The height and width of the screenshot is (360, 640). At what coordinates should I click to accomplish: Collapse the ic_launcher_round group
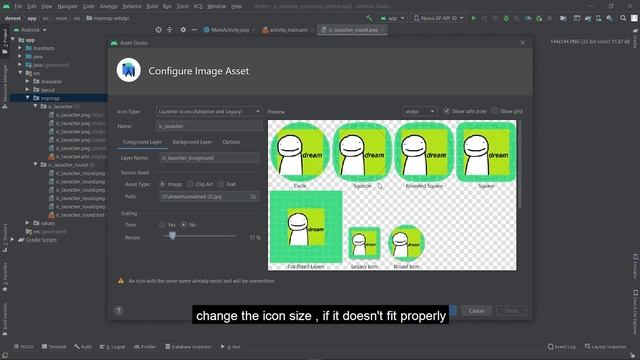(x=36, y=164)
